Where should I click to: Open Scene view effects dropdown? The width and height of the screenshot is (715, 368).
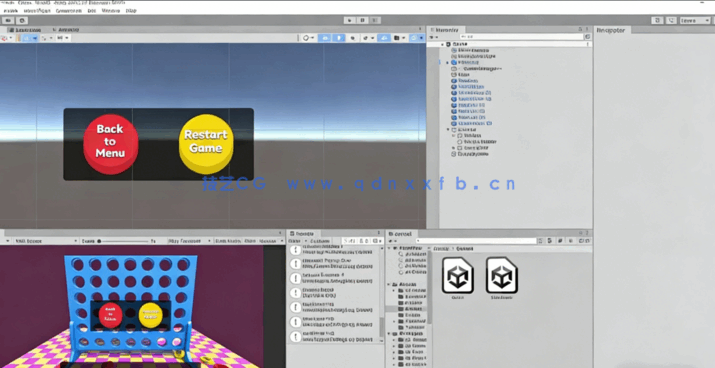coord(368,38)
